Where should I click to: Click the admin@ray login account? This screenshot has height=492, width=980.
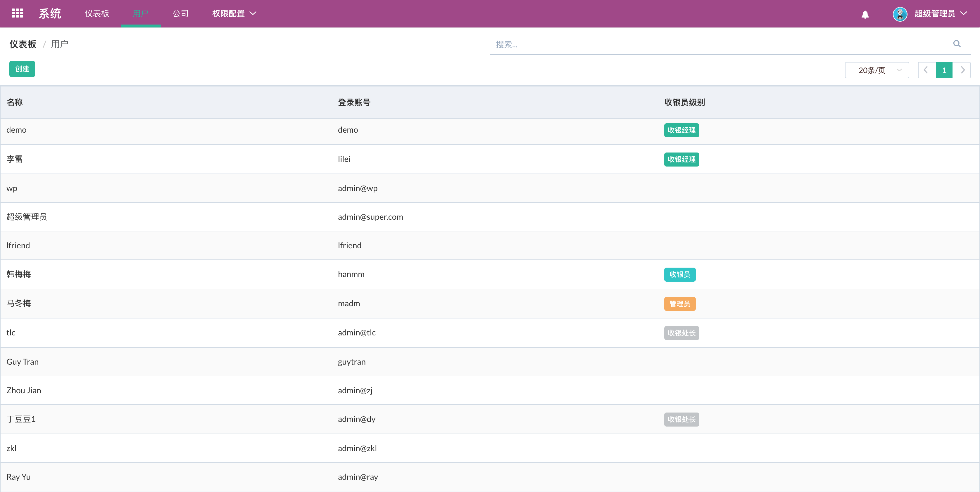[x=358, y=477]
